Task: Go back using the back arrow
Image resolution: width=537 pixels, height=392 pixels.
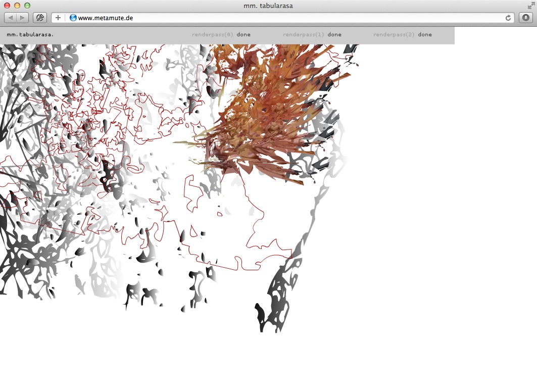Action: point(11,18)
